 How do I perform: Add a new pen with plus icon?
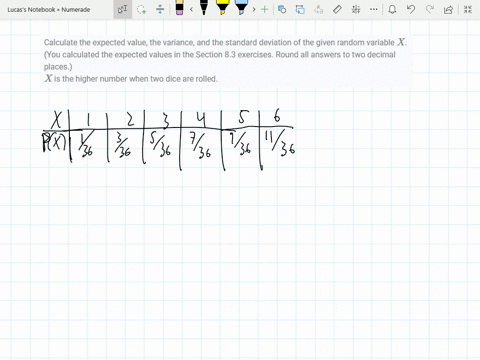point(265,9)
